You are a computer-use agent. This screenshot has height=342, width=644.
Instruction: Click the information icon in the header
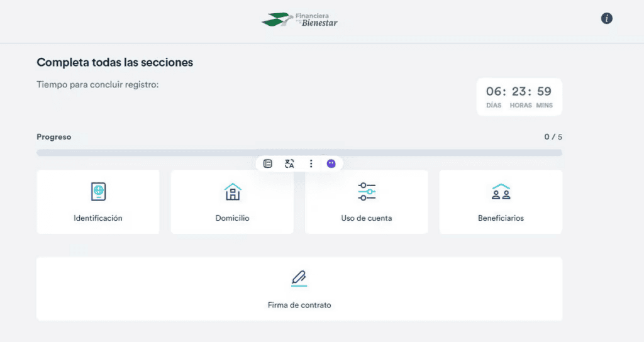(x=606, y=19)
